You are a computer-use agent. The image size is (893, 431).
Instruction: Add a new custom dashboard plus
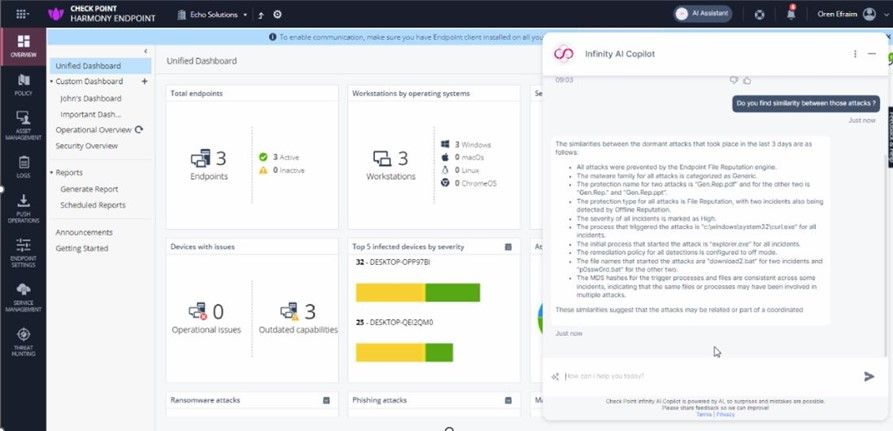[x=144, y=81]
